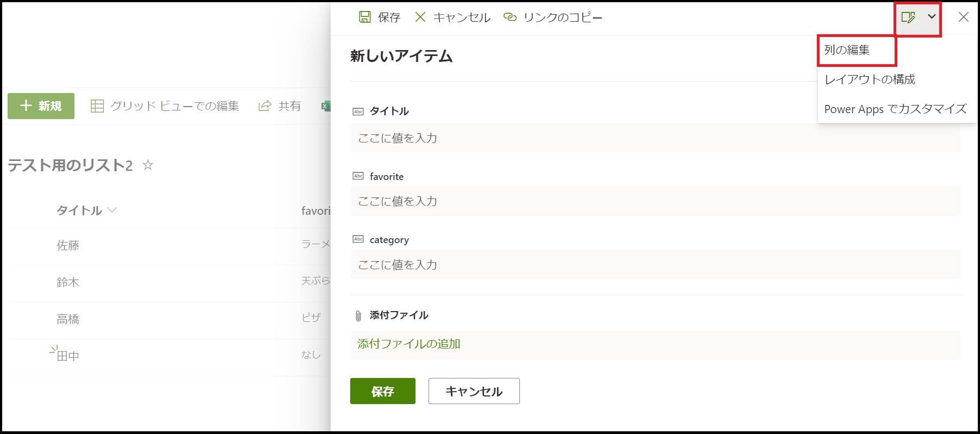This screenshot has height=434, width=980.
Task: Click the edit form icon
Action: [x=908, y=17]
